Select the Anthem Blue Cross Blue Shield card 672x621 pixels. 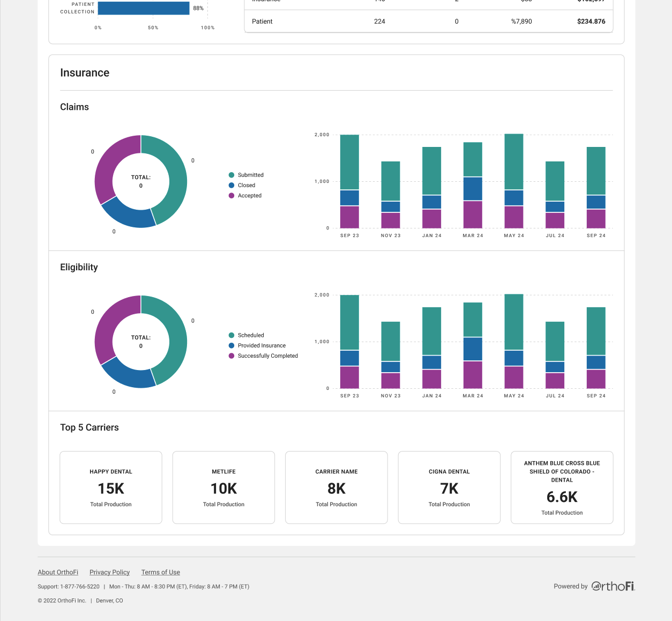pyautogui.click(x=562, y=487)
